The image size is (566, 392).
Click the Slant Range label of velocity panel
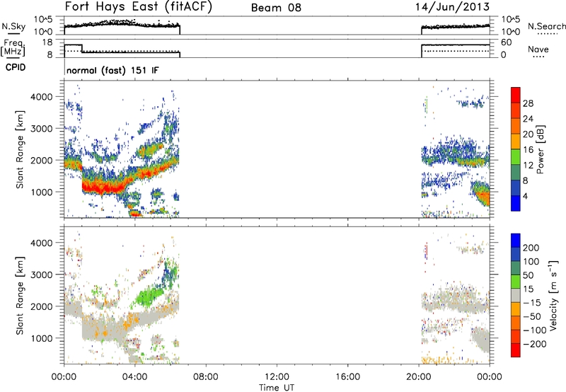pos(20,295)
